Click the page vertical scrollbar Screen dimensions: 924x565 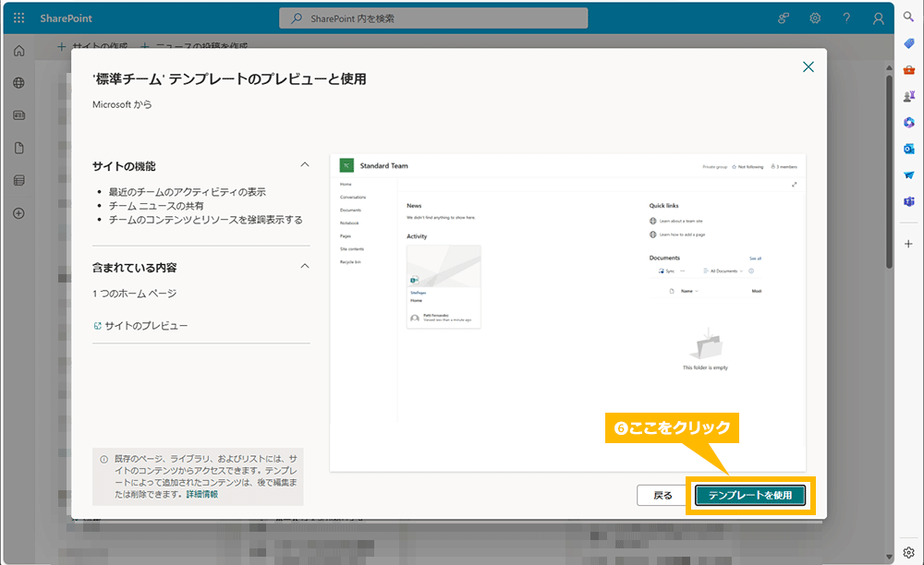(x=889, y=171)
